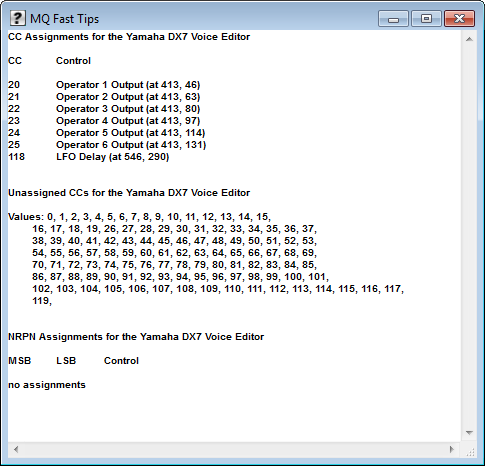Click the horizontal scrollbar left arrow

16,449
